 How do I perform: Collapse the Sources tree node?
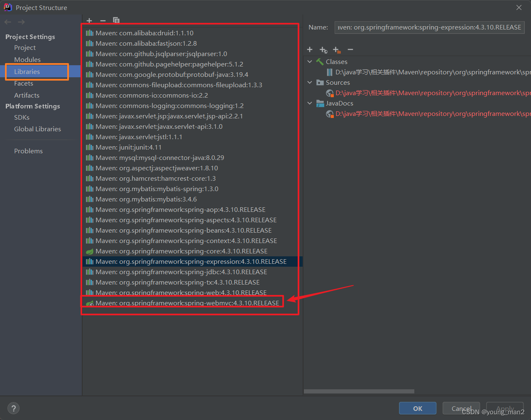[x=310, y=82]
